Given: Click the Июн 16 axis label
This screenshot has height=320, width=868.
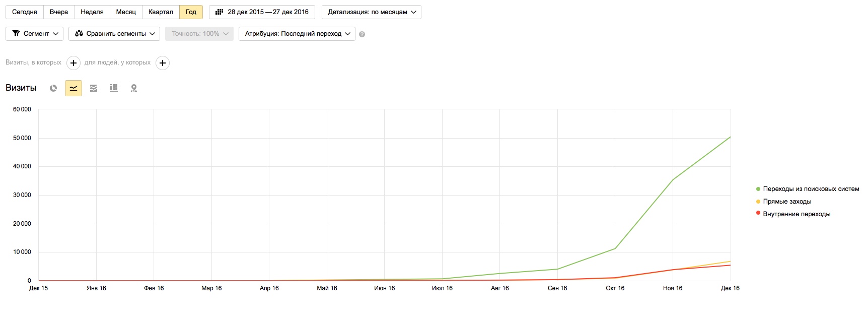Looking at the screenshot, I should click(x=385, y=288).
